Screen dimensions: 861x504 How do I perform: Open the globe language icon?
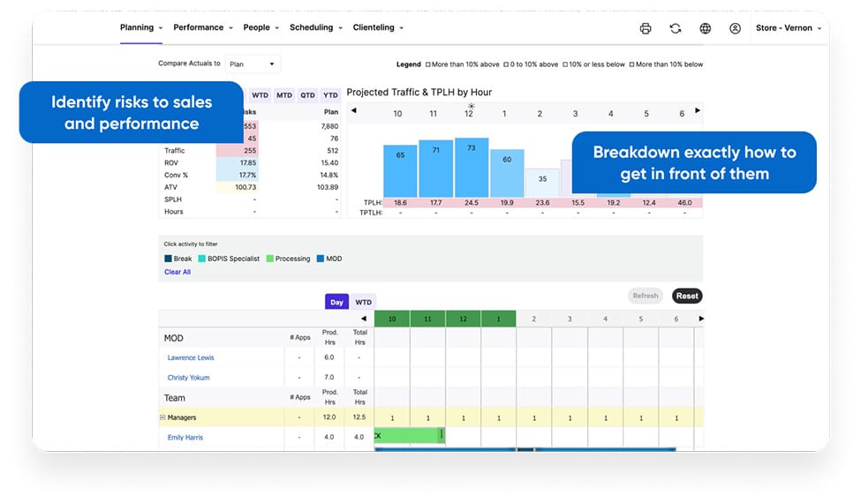(705, 28)
